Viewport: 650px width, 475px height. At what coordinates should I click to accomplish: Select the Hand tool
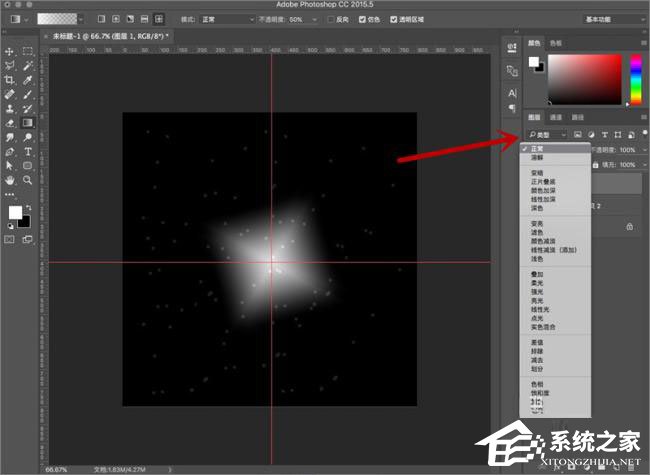pos(9,180)
